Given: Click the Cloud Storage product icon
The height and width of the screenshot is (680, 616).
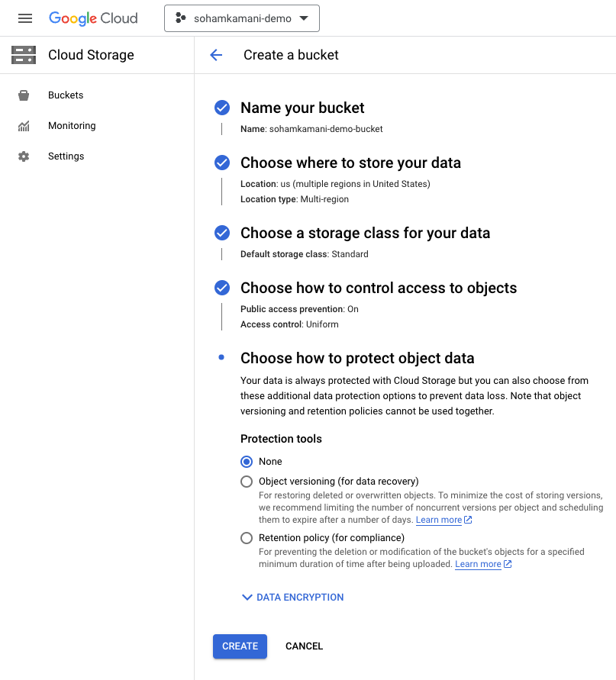Looking at the screenshot, I should [24, 55].
